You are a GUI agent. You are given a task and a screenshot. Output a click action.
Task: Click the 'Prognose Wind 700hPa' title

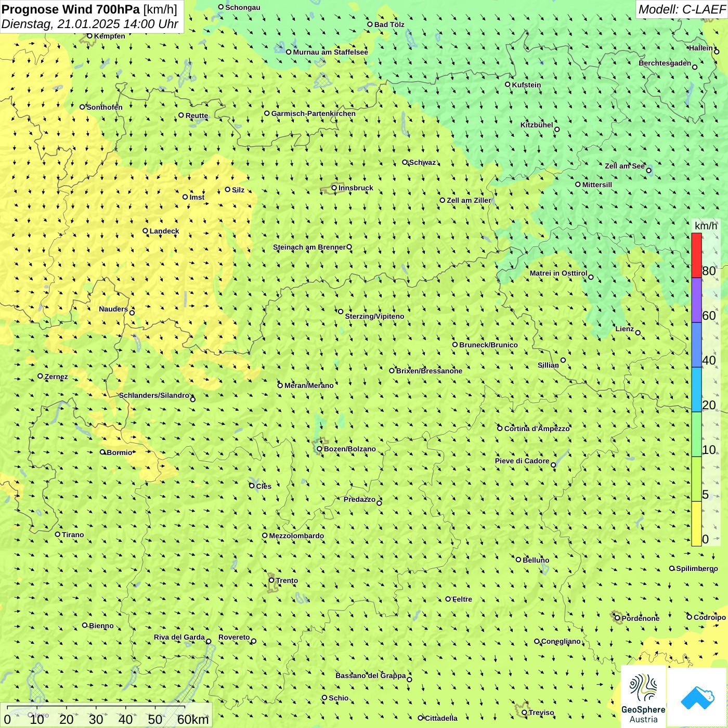71,9
